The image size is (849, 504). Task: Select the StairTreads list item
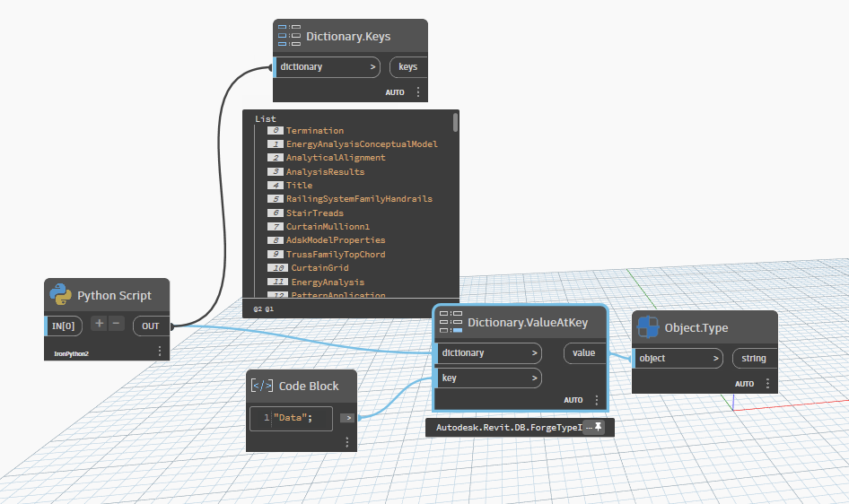click(x=315, y=213)
